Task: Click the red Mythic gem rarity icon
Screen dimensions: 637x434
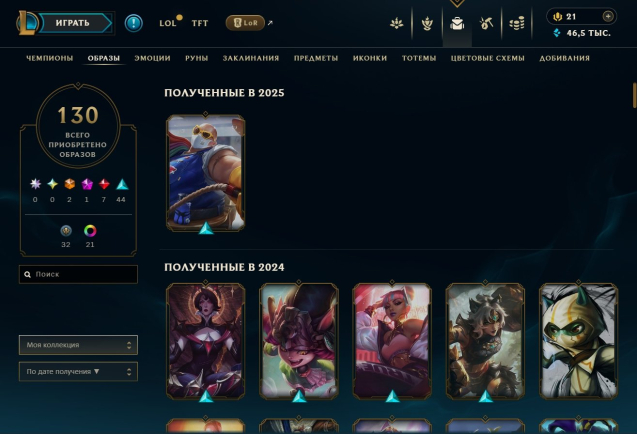Action: point(104,184)
